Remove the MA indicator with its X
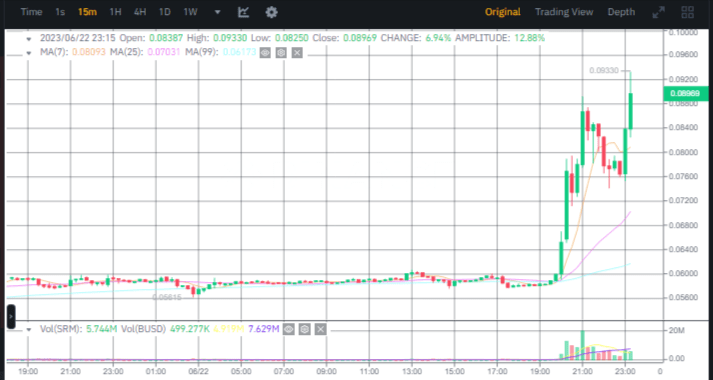The width and height of the screenshot is (713, 380). tap(297, 53)
